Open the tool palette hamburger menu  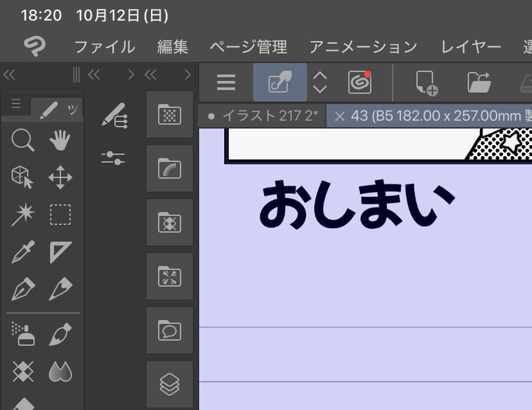[16, 103]
